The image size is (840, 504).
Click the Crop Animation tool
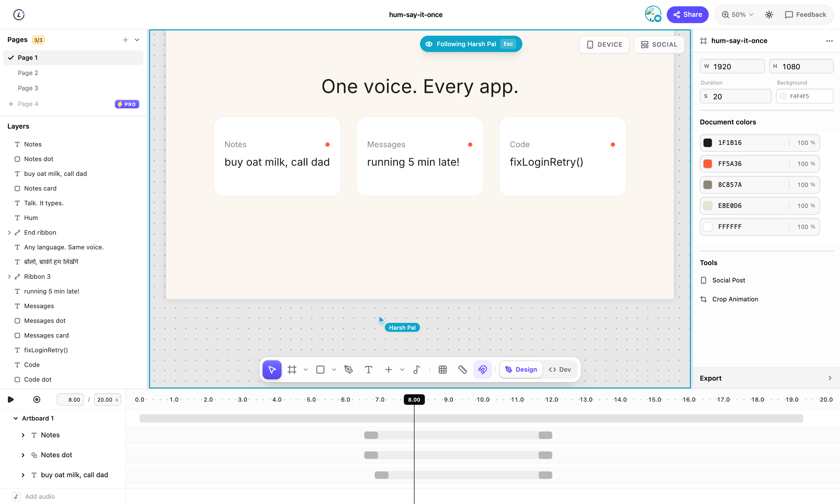pos(729,299)
